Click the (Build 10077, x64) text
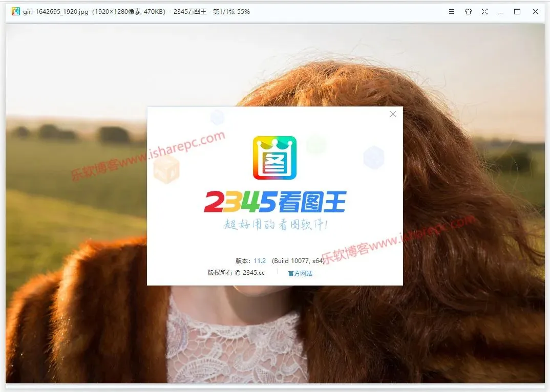The image size is (550, 392). tap(298, 261)
